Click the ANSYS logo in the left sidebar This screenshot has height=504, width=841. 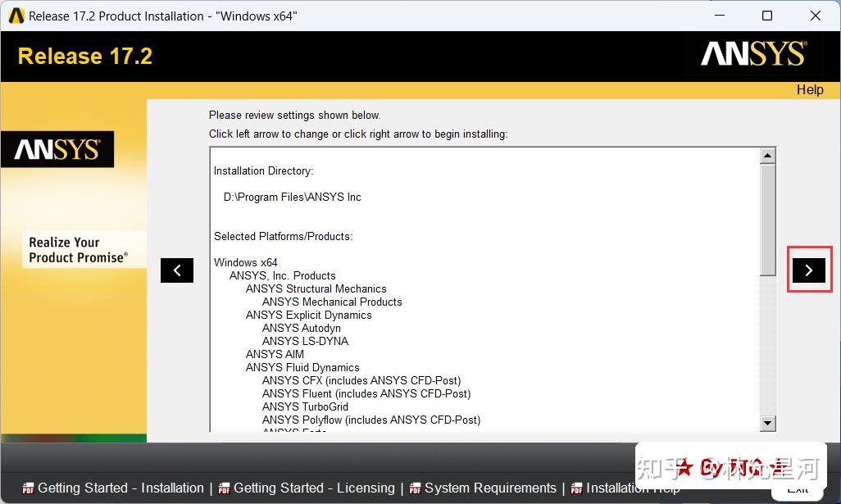57,149
